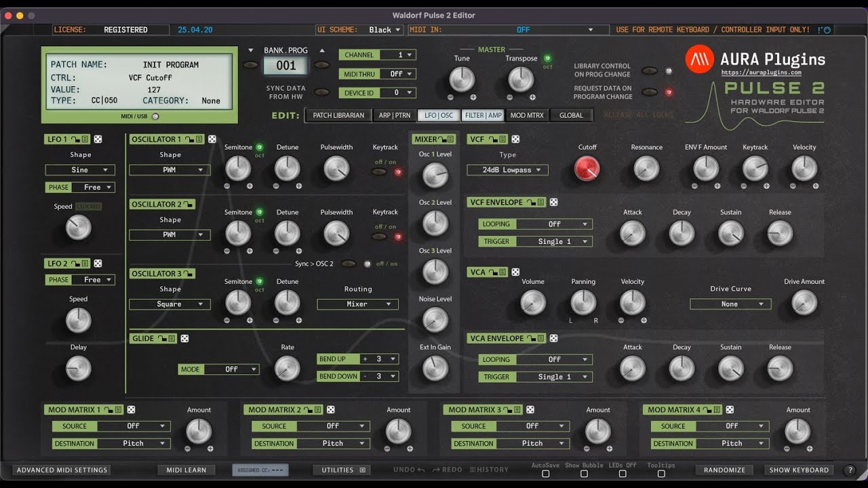Decrease Master Transpose with the minus icon
This screenshot has width=868, height=488.
click(509, 97)
